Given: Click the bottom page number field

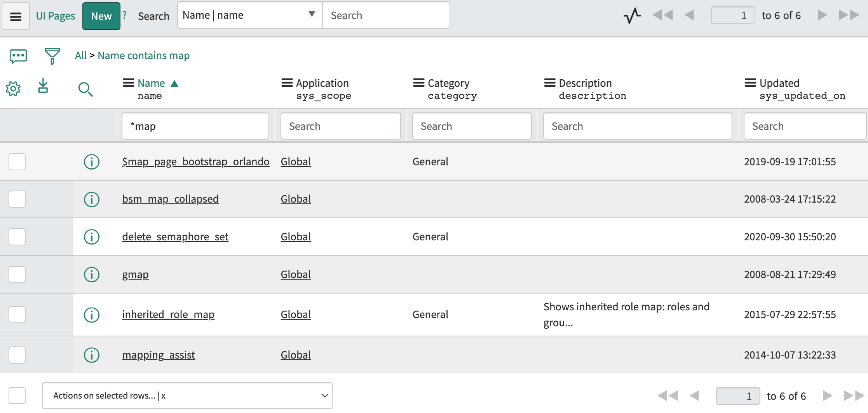Looking at the screenshot, I should tap(738, 396).
